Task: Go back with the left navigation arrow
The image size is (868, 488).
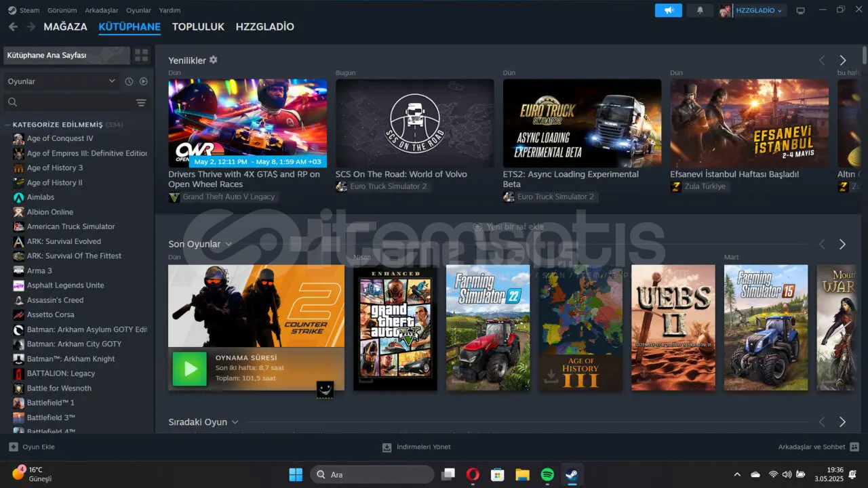Action: point(13,27)
